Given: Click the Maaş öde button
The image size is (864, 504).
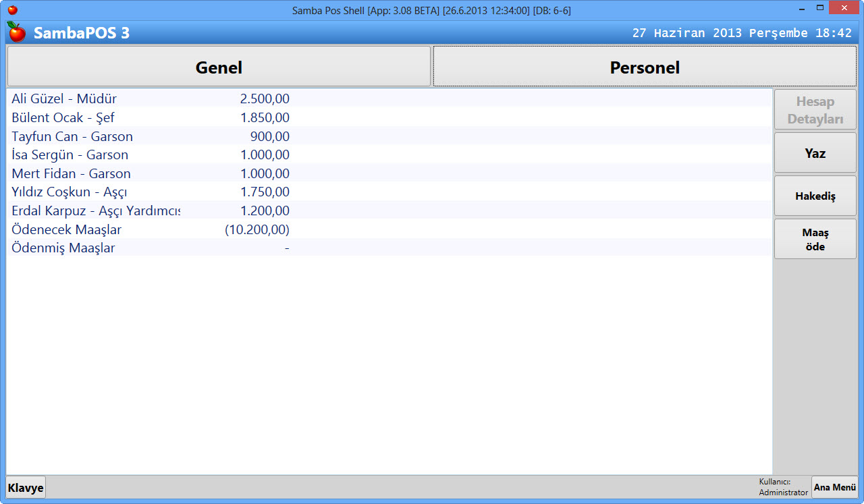Looking at the screenshot, I should point(815,240).
